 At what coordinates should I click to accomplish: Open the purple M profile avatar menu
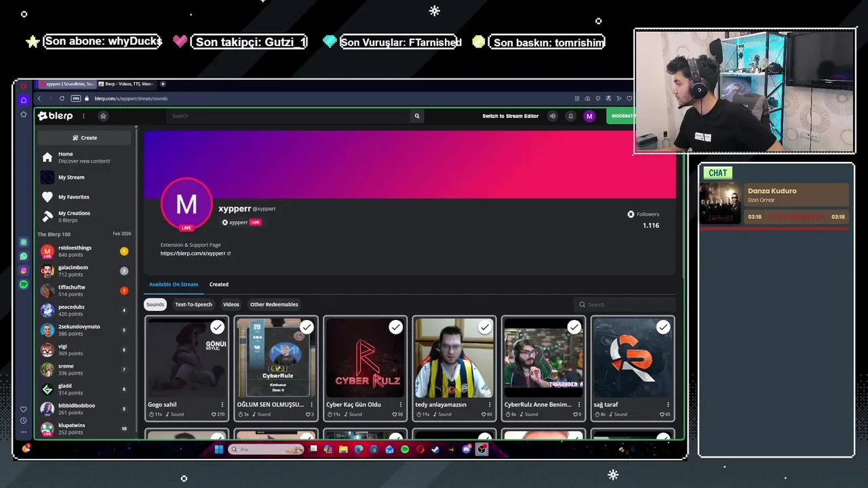point(589,116)
